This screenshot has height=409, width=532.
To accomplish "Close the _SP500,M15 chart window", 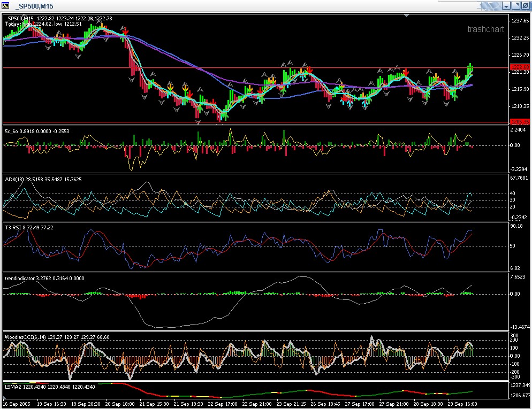I will 525,5.
